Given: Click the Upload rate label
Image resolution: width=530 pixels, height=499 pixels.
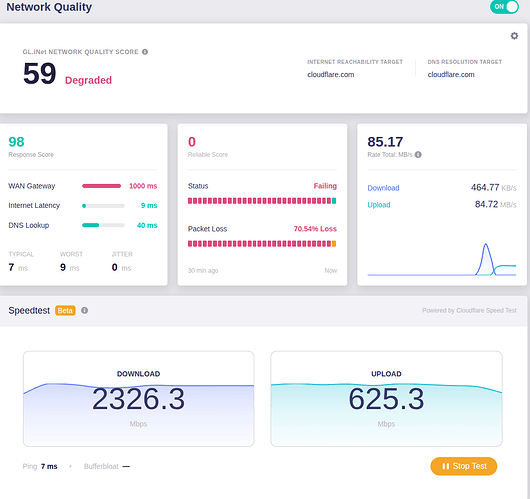Looking at the screenshot, I should point(379,205).
